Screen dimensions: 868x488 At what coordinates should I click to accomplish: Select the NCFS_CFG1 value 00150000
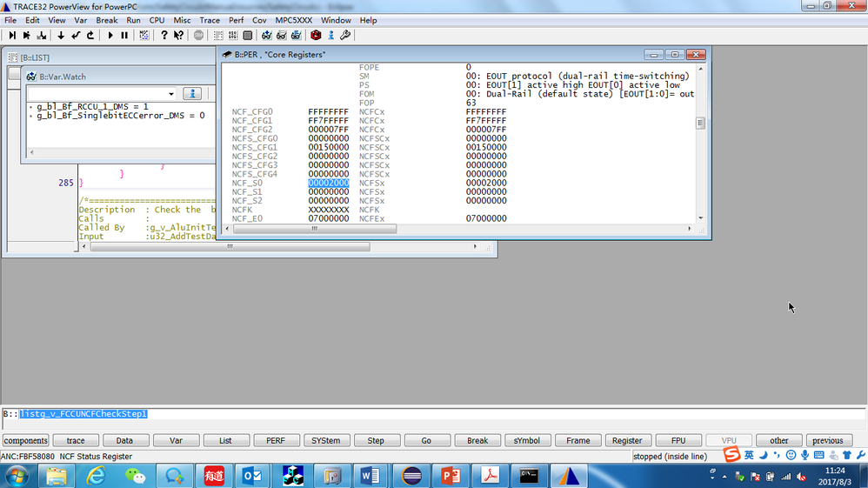tap(328, 147)
